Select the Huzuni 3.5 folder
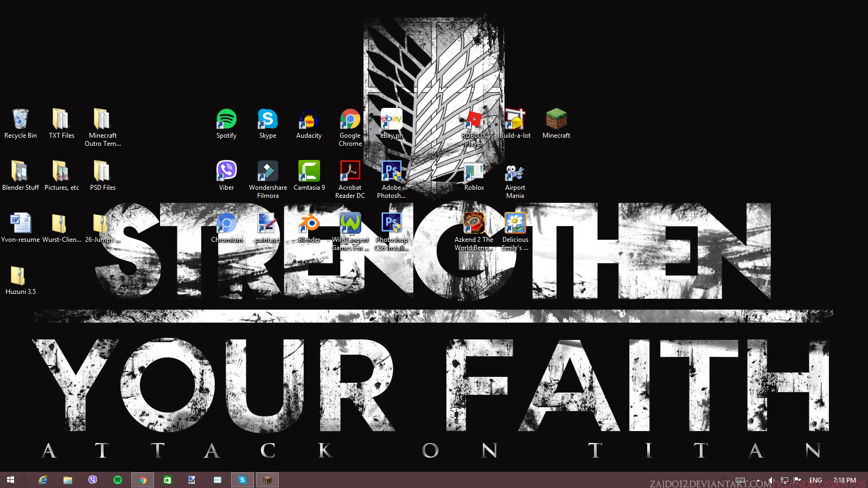The image size is (868, 488). click(x=20, y=280)
